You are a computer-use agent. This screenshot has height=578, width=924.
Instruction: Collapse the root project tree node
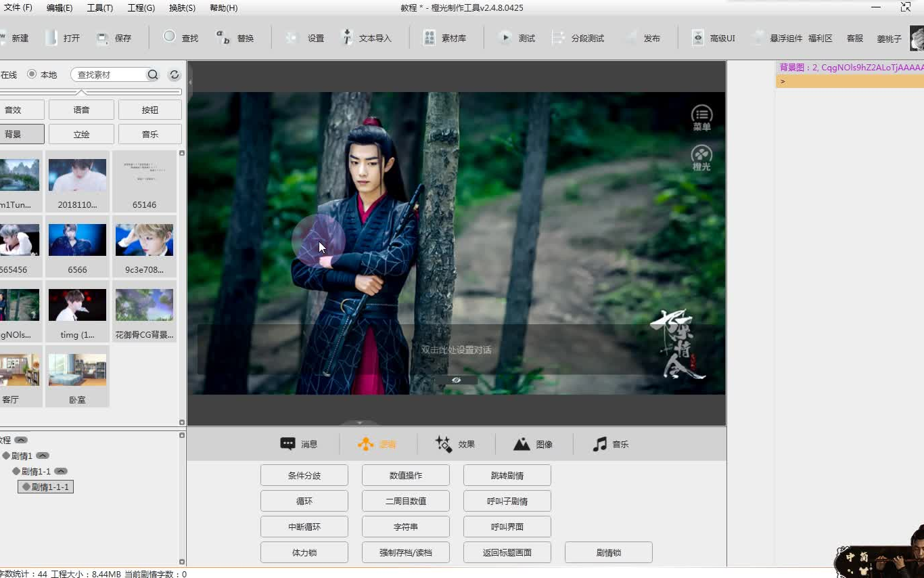[x=21, y=440]
